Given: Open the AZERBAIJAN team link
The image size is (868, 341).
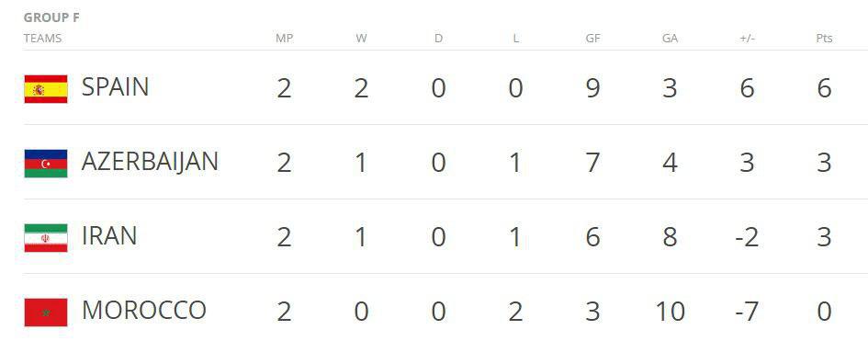Looking at the screenshot, I should tap(150, 162).
